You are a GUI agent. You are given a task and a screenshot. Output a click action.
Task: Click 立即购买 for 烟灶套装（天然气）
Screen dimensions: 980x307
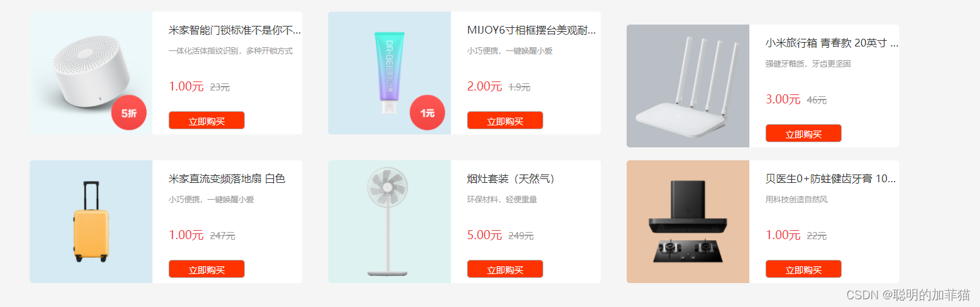pos(505,270)
